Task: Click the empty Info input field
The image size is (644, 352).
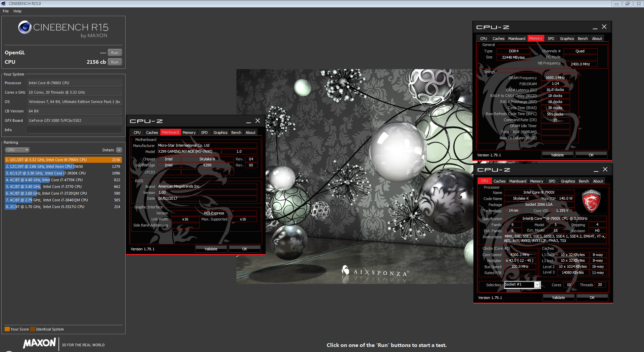Action: coord(75,130)
